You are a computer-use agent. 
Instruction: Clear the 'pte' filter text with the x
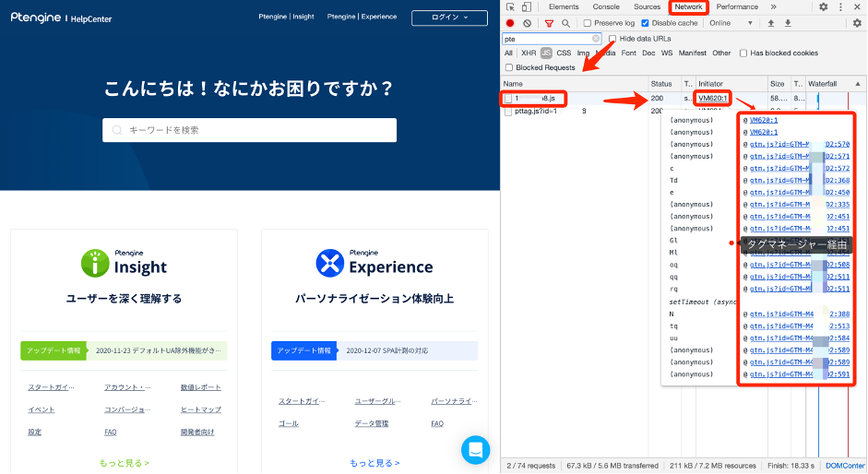point(596,39)
